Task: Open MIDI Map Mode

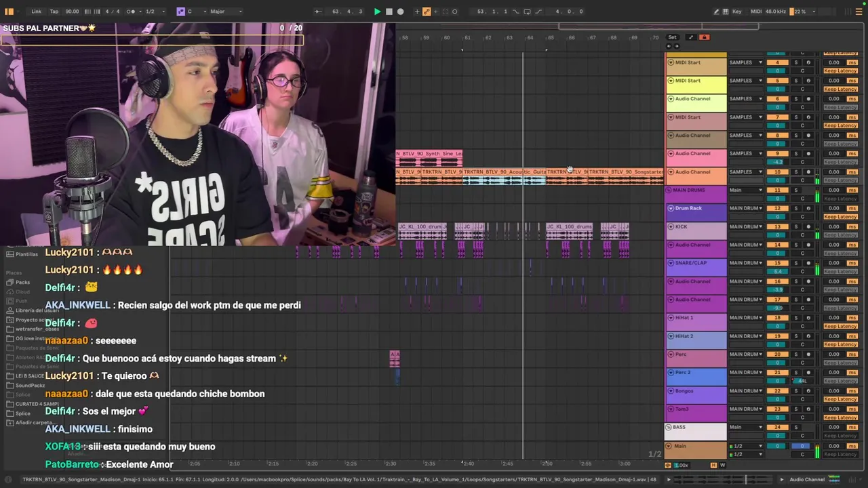Action: click(x=756, y=12)
